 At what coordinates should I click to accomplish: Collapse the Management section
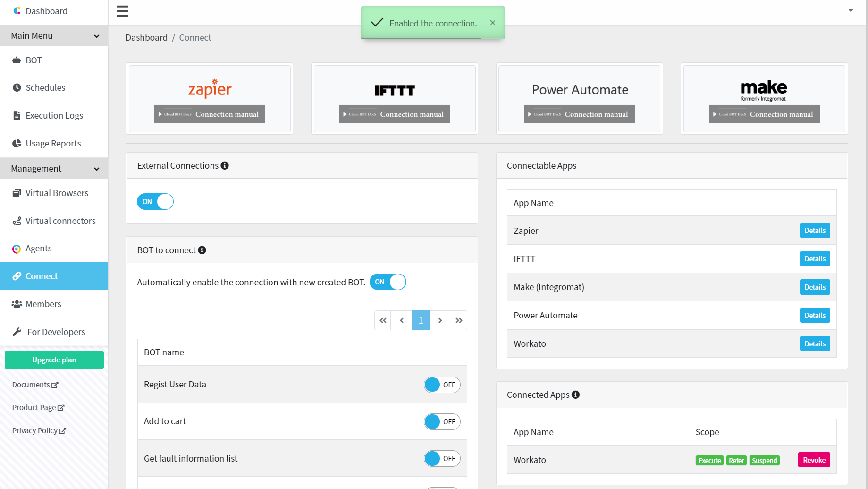[54, 169]
